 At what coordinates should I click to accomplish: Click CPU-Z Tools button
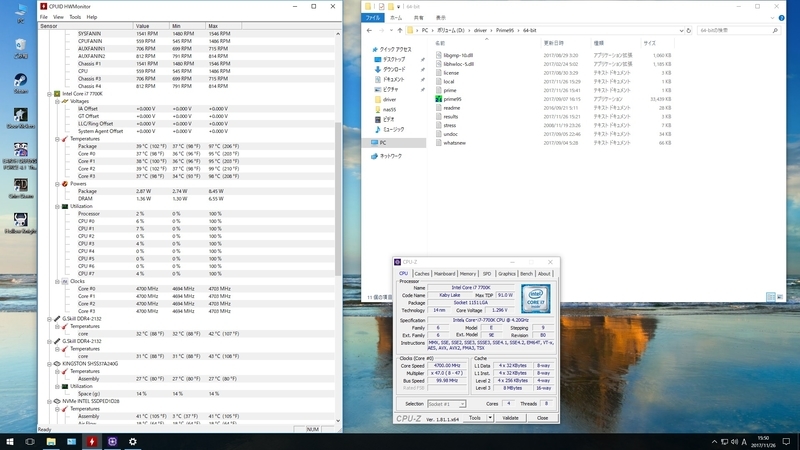(475, 418)
